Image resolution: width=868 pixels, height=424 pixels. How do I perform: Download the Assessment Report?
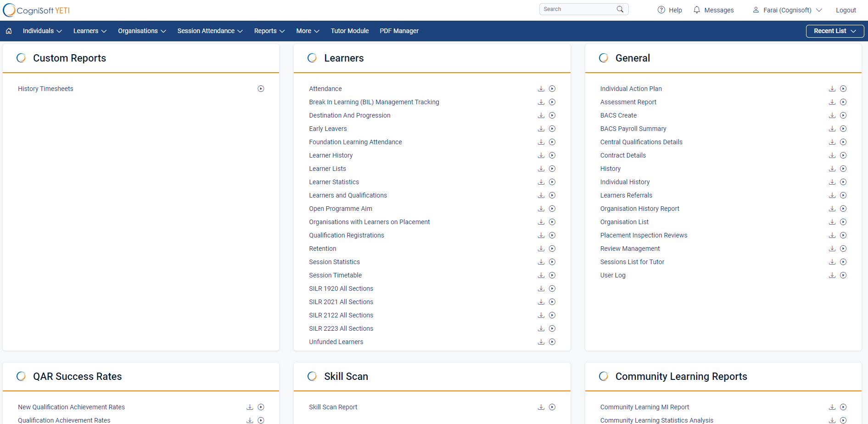(x=832, y=102)
